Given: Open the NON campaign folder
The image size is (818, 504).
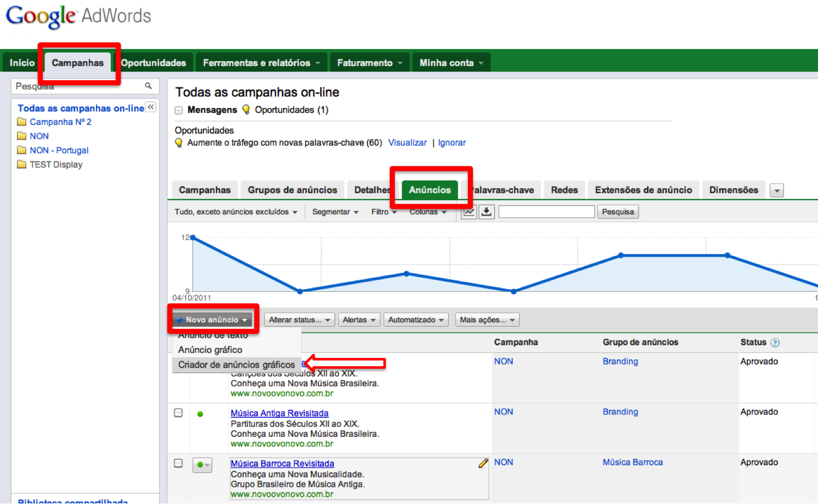Looking at the screenshot, I should coord(39,136).
